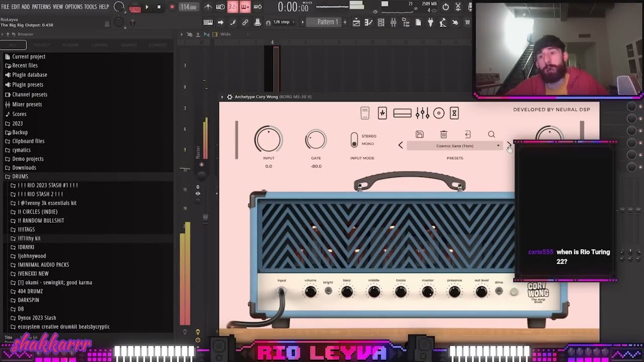Open the Archetype plugin gear settings icon
This screenshot has height=362, width=644.
tap(230, 97)
